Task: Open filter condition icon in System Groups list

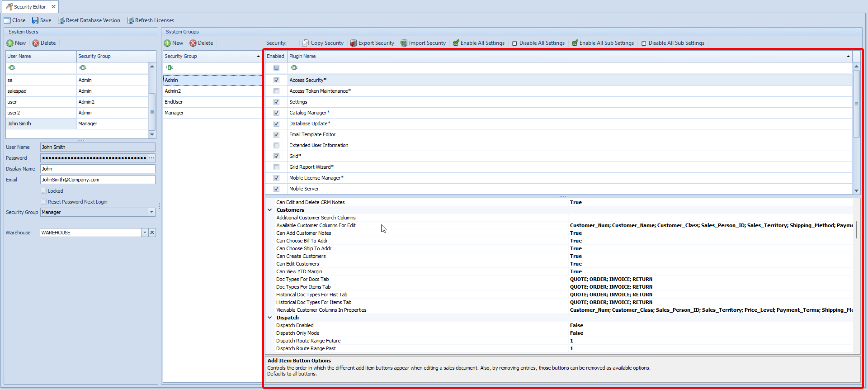Action: [x=170, y=68]
